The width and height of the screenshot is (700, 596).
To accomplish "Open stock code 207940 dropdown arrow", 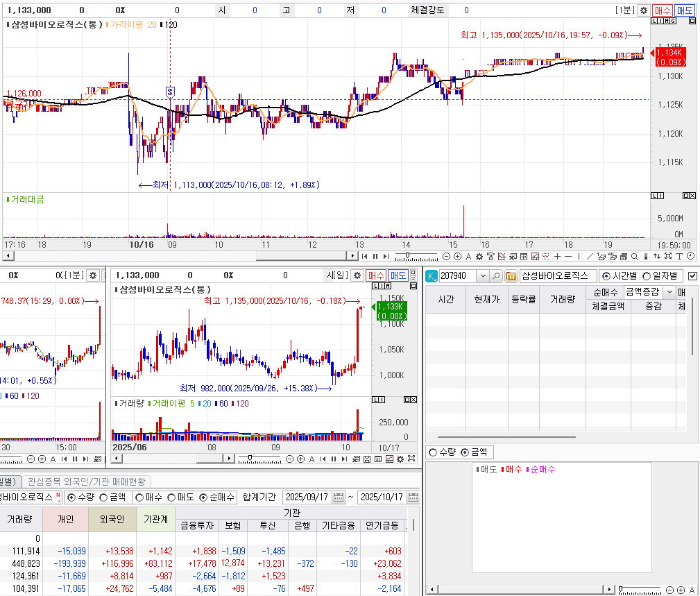I will tap(483, 276).
